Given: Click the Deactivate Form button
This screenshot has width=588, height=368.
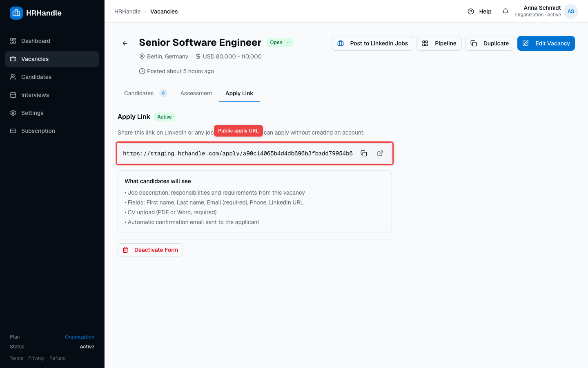Looking at the screenshot, I should 150,250.
